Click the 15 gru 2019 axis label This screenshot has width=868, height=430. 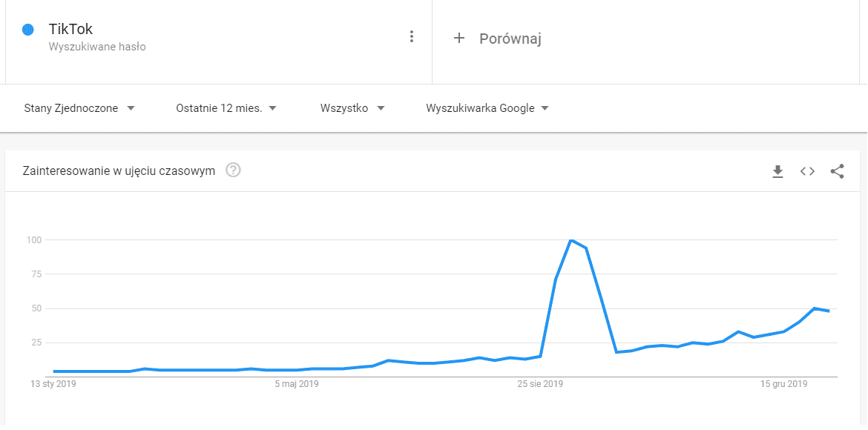click(x=784, y=384)
